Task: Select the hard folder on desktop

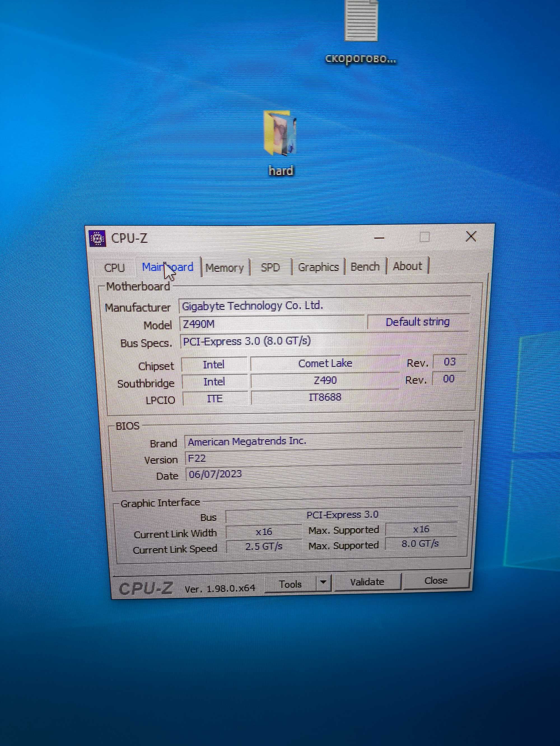Action: pos(281,144)
